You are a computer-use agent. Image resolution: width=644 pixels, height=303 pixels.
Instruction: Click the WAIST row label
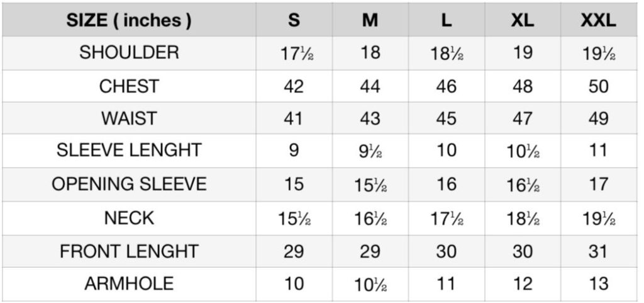pyautogui.click(x=129, y=118)
